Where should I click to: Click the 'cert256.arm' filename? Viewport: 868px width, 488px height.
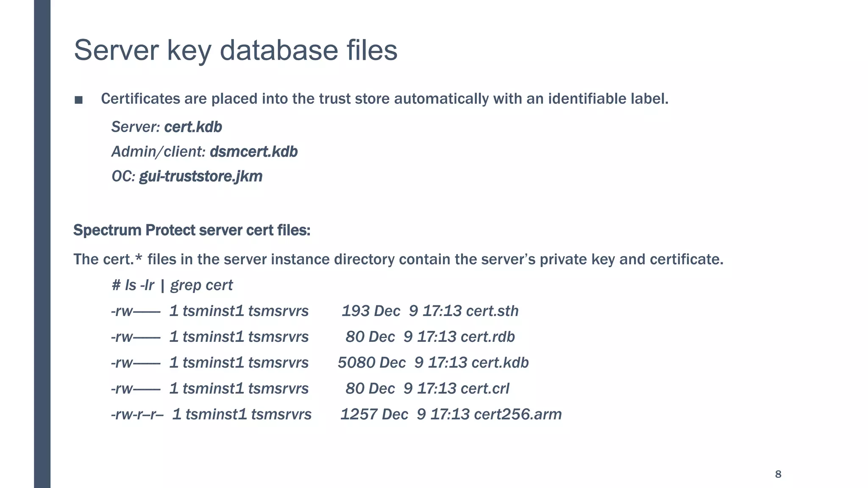click(517, 414)
